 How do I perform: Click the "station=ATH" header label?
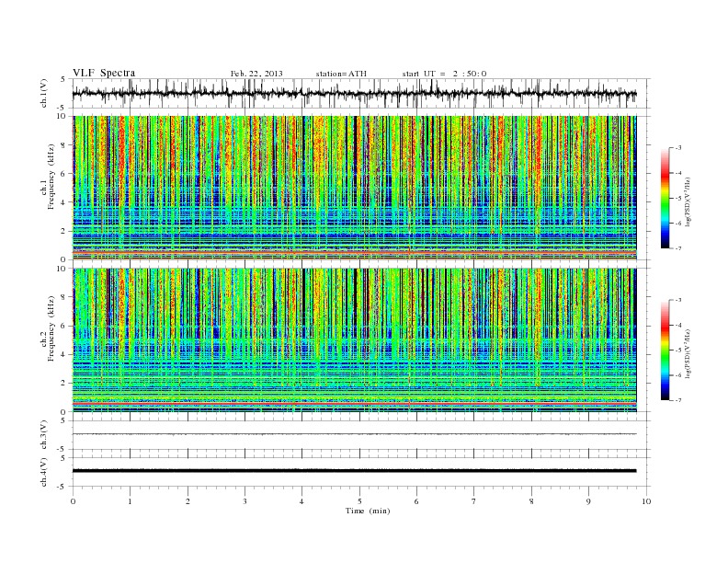click(x=341, y=74)
